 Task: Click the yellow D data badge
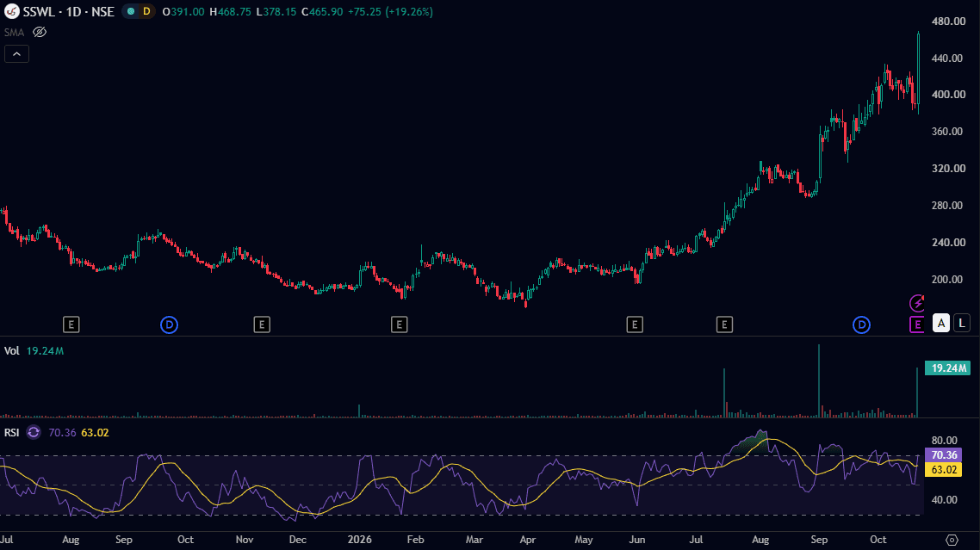(x=146, y=11)
